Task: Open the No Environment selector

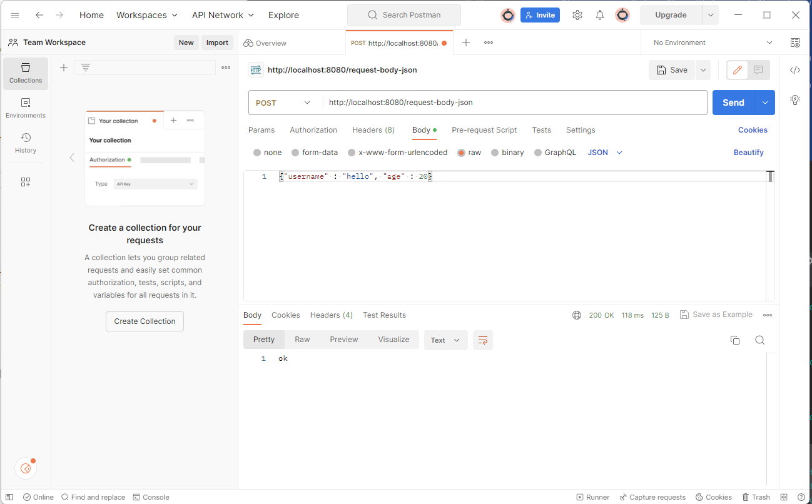Action: [713, 43]
